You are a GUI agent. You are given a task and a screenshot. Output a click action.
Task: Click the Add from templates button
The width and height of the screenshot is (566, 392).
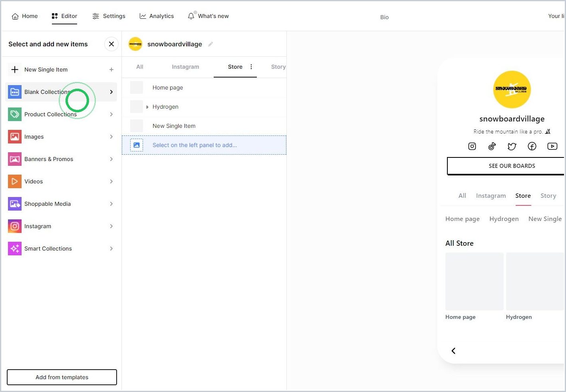62,377
